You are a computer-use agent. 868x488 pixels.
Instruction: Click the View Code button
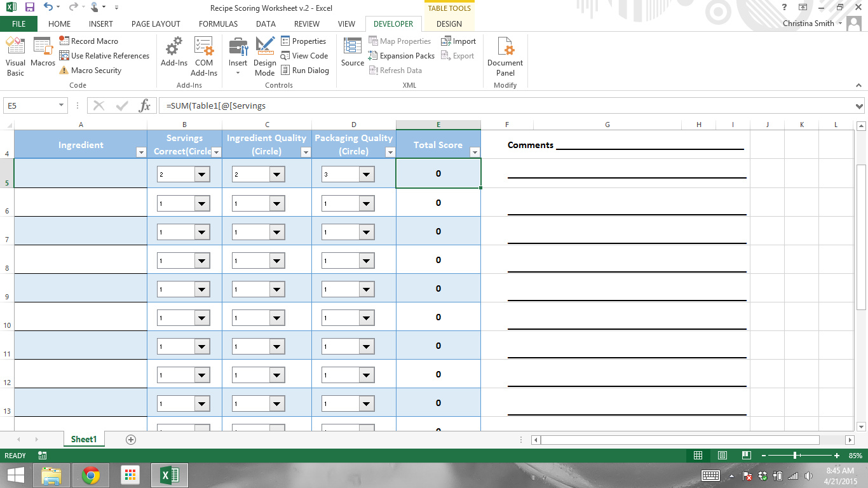click(x=304, y=56)
